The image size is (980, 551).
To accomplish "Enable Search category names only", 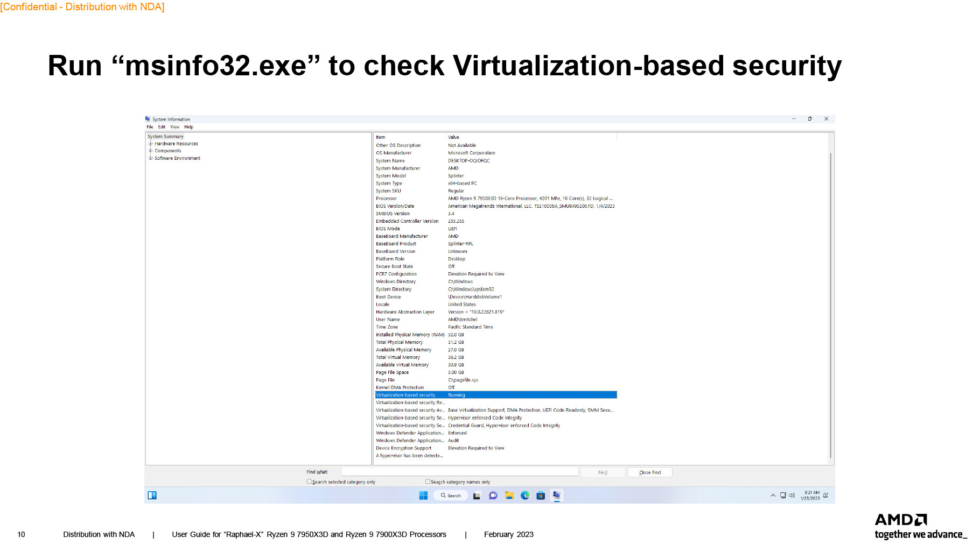I will [x=428, y=482].
